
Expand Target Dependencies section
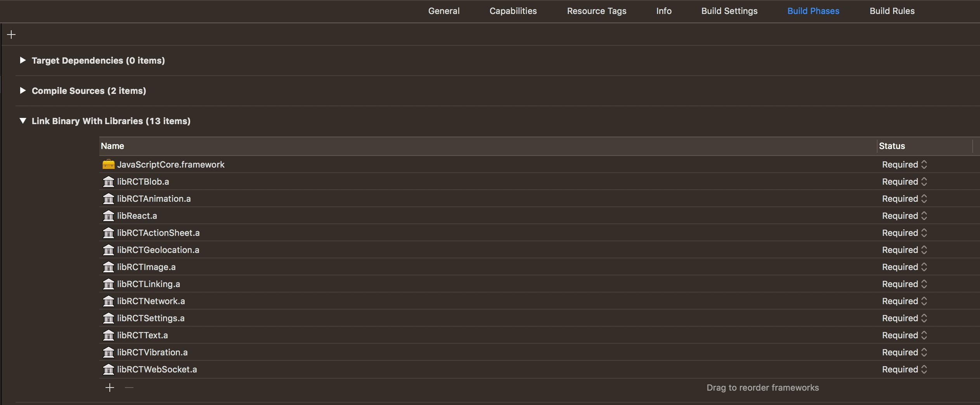pyautogui.click(x=23, y=60)
